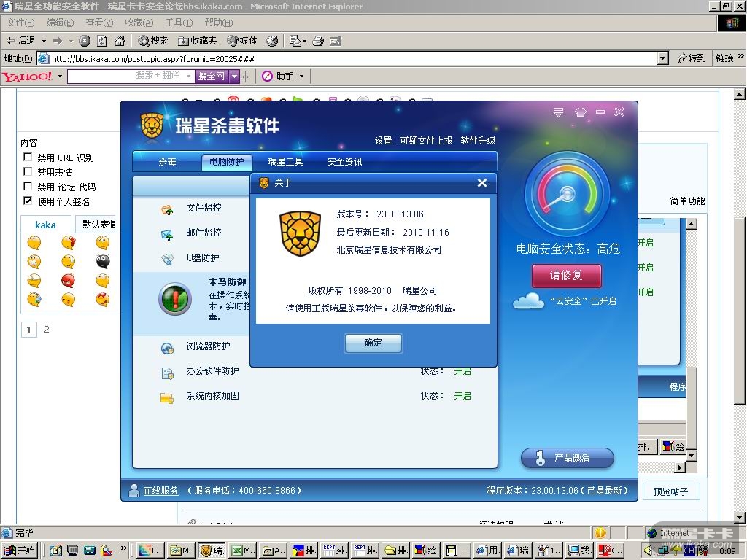747x560 pixels.
Task: Click the Rising lion logo in About dialog
Action: [300, 233]
